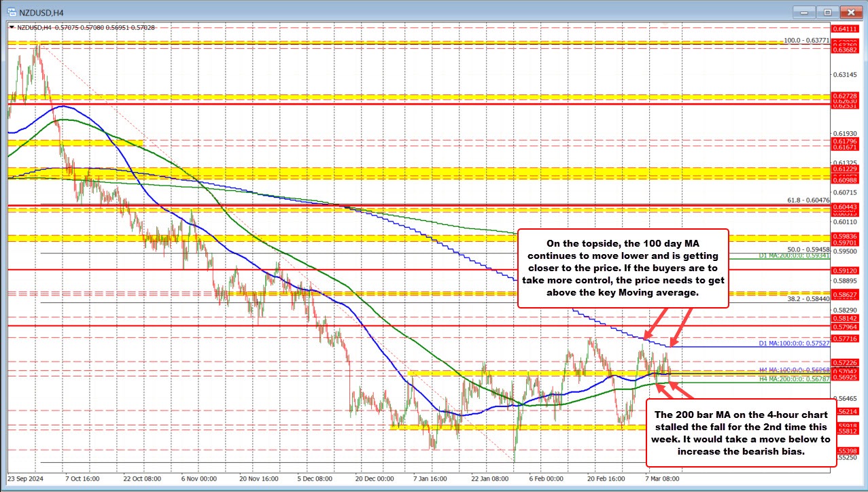Click the H4 MA:200 0.56787 label
The height and width of the screenshot is (492, 868).
pos(793,379)
